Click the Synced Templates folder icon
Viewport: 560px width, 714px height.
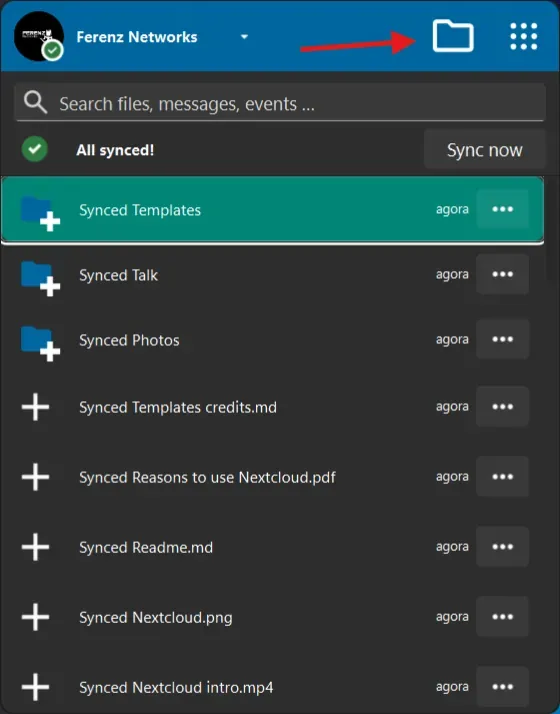click(x=40, y=213)
